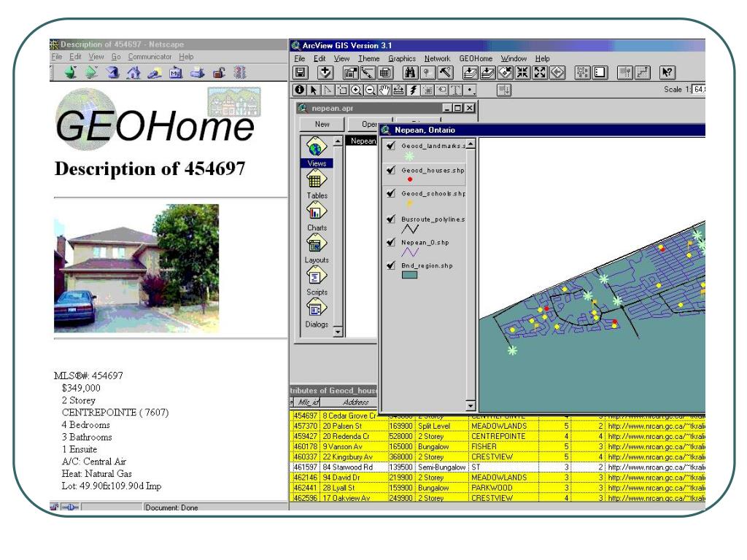
Task: Open the Go menu in Netscape
Action: [116, 57]
